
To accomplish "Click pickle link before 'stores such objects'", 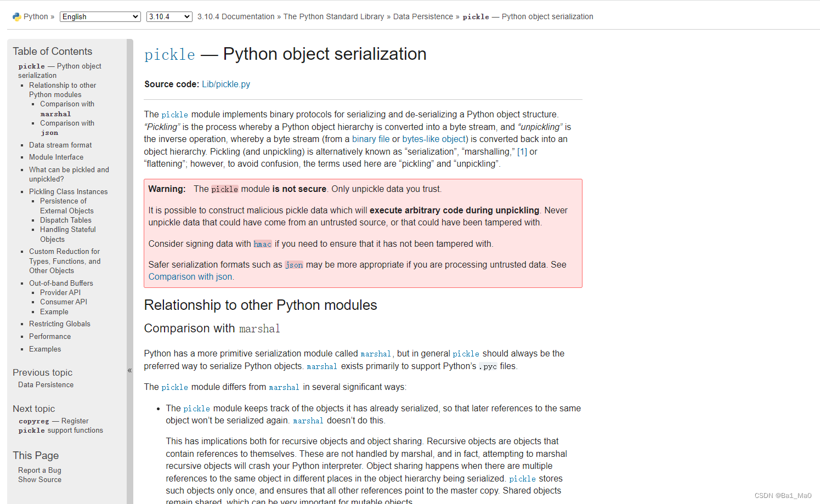I will 522,479.
